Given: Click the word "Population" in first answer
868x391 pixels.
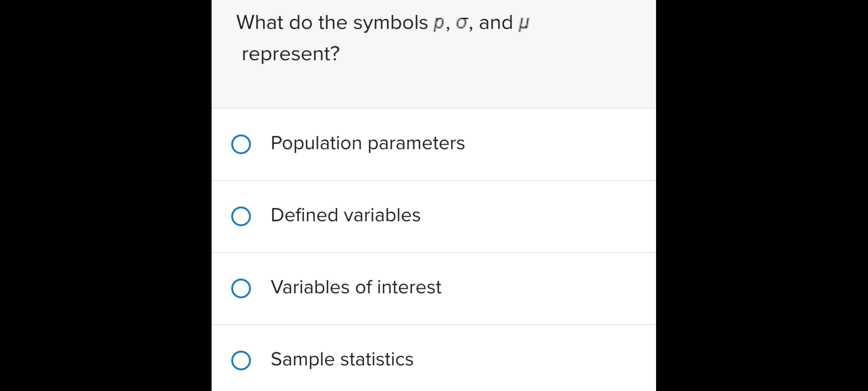Looking at the screenshot, I should point(316,143).
